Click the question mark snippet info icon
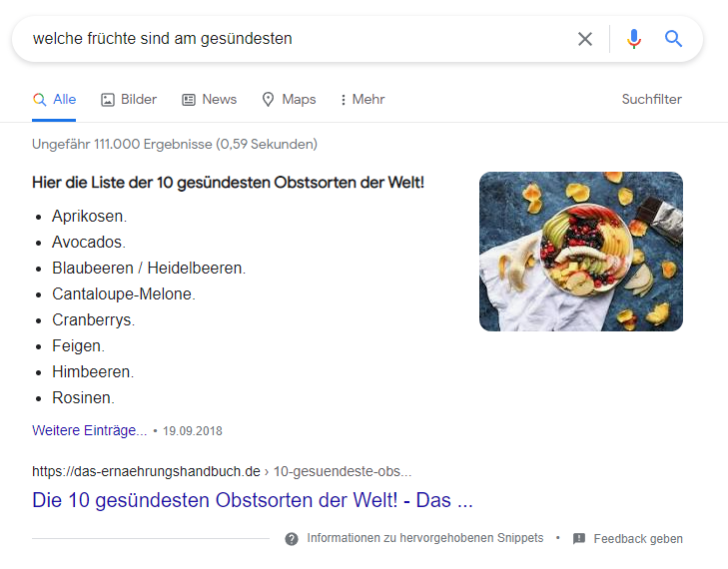Image resolution: width=728 pixels, height=569 pixels. pos(292,539)
